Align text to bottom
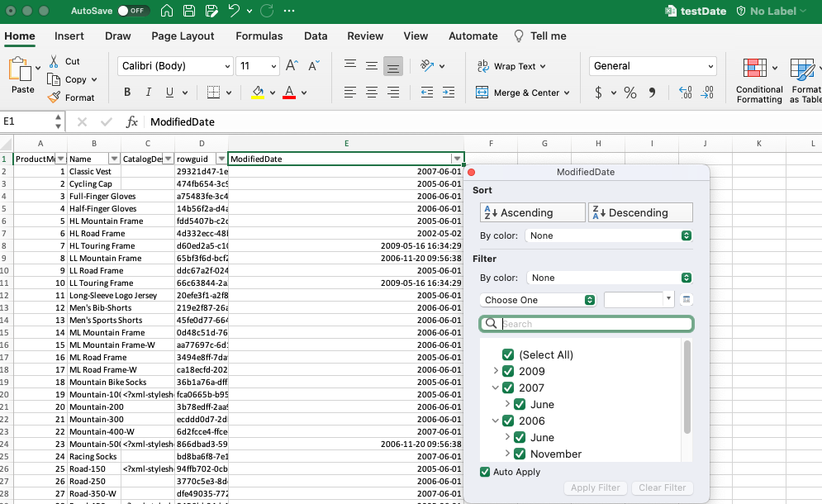The width and height of the screenshot is (822, 504). (x=392, y=66)
